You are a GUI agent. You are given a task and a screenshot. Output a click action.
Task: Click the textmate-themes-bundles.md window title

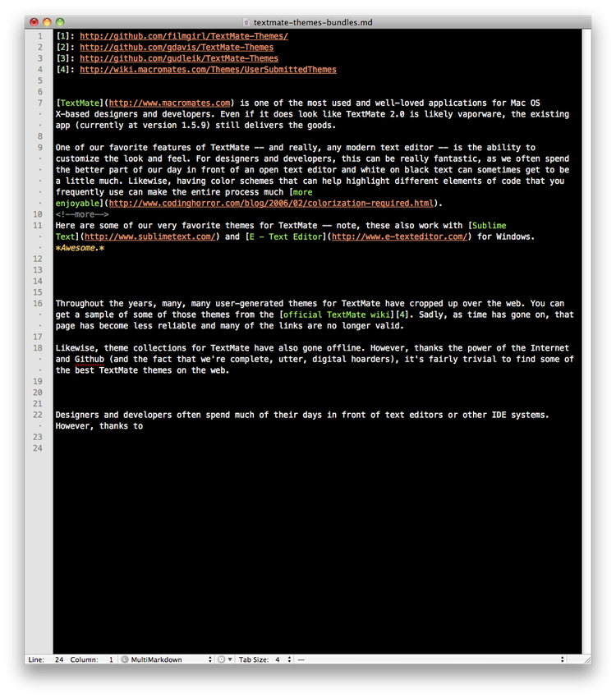pos(313,22)
